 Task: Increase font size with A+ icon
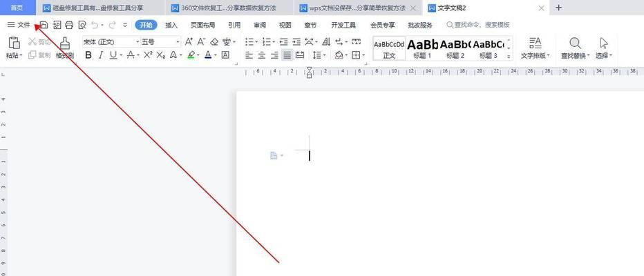(189, 41)
